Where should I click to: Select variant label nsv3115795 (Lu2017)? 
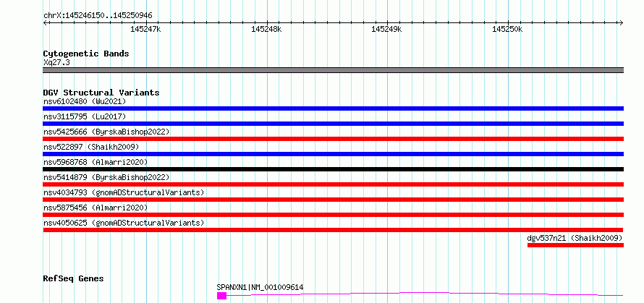[85, 116]
